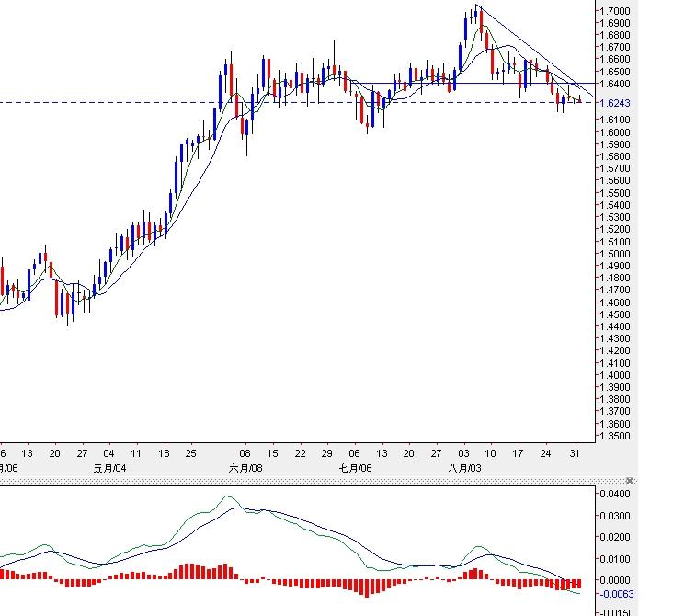Screen dimensions: 673x616
Task: Click the 0.0000 MACD axis label
Action: pyautogui.click(x=615, y=580)
